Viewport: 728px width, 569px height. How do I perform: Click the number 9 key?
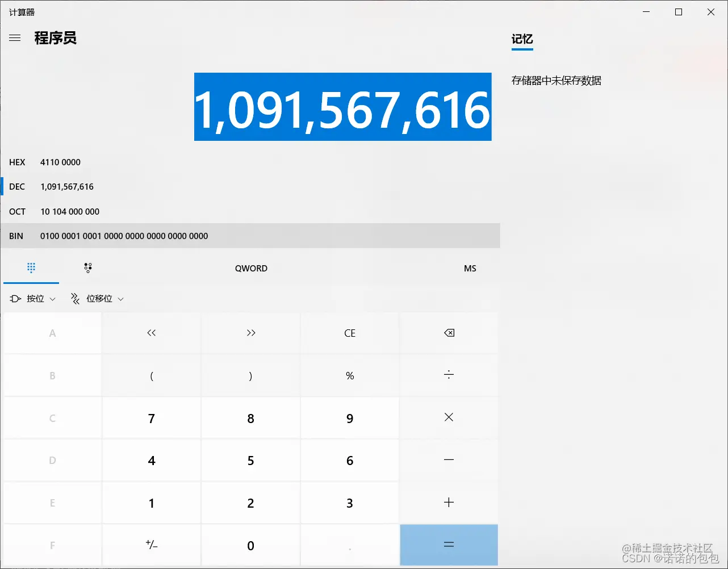pos(350,418)
